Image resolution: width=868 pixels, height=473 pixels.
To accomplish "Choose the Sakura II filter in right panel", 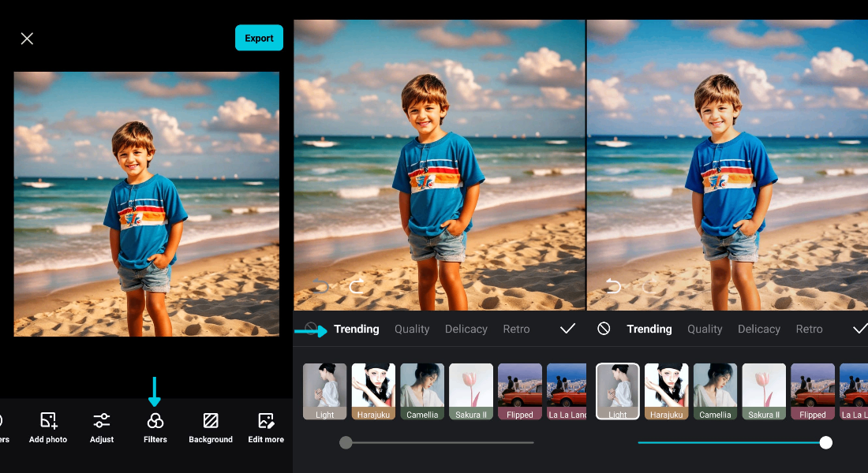I will click(x=764, y=391).
